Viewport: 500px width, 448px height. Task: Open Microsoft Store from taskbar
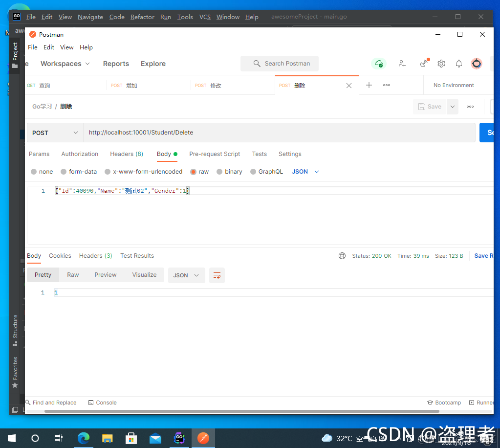pos(131,438)
